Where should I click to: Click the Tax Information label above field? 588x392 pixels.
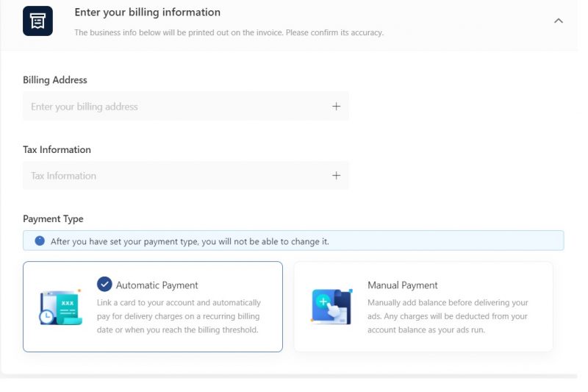tap(57, 149)
